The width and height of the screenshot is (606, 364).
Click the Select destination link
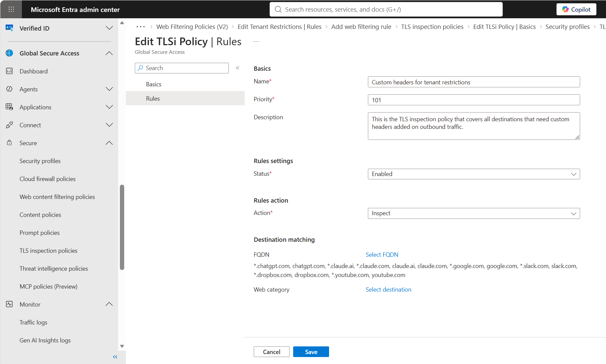389,289
